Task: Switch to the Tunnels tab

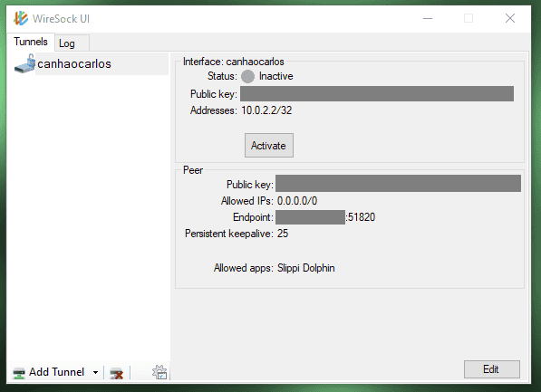Action: [x=31, y=42]
